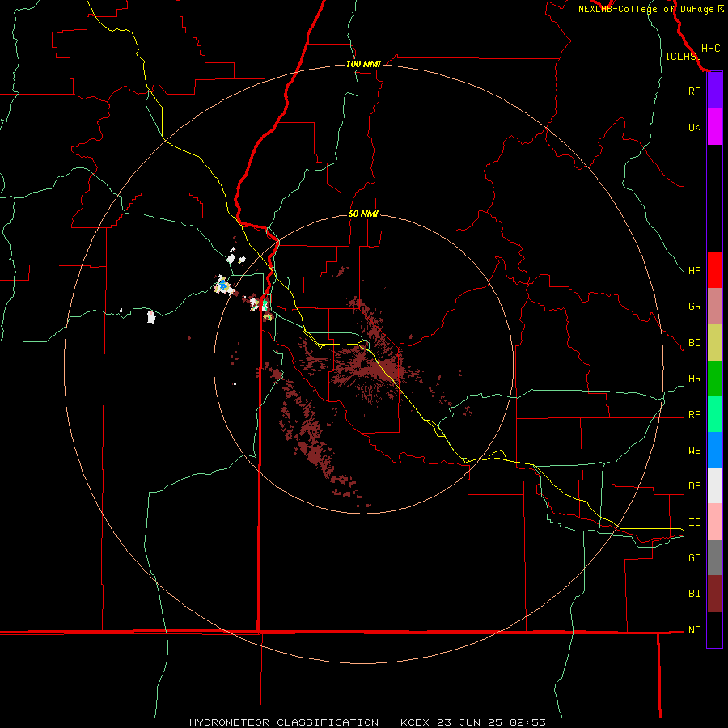Click the KCBX radar site identifier
Viewport: 728px width, 728px height.
pyautogui.click(x=417, y=722)
